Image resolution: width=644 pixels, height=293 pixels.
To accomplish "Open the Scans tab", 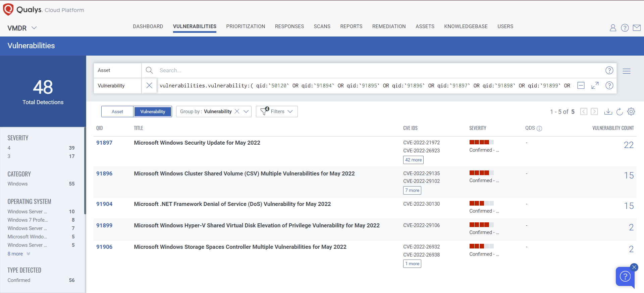I will (x=322, y=26).
